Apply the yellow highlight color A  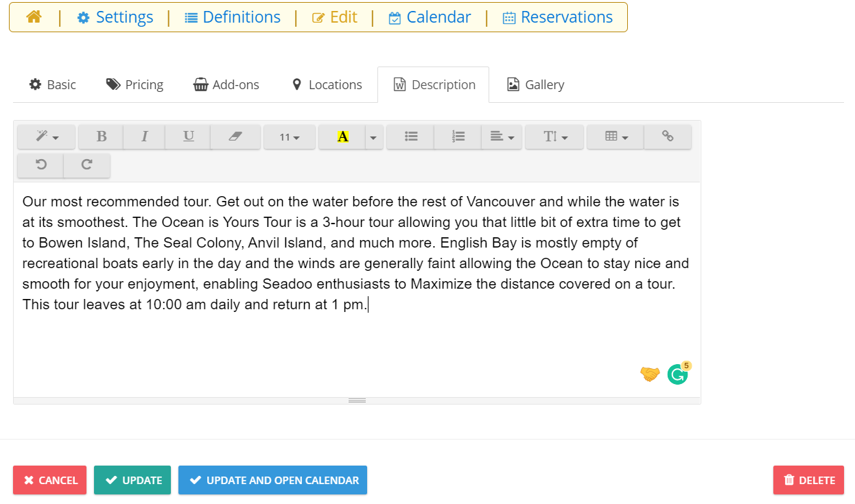(x=342, y=136)
